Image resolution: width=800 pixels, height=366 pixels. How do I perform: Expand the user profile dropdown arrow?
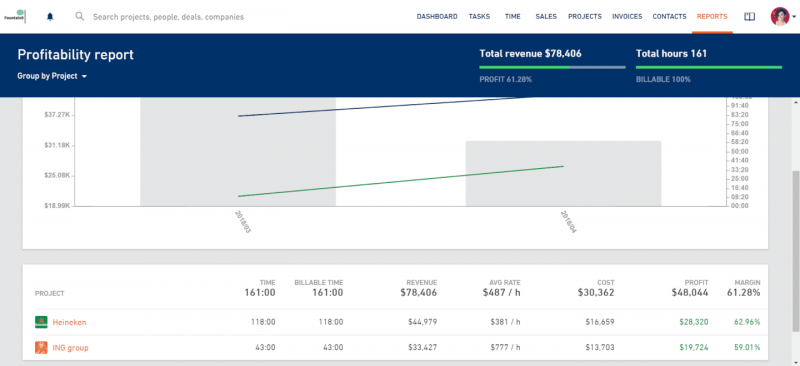point(794,17)
